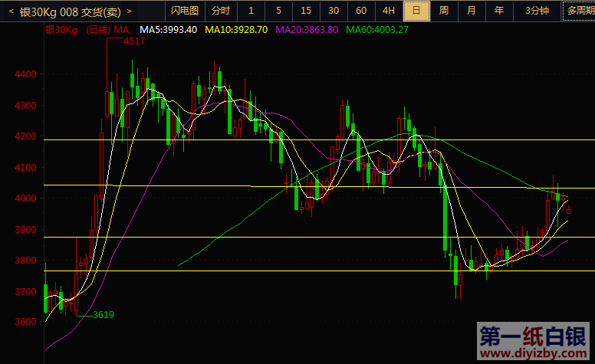Screen dimensions: 595x364
Task: Select the 60-minute period button
Action: coord(361,11)
